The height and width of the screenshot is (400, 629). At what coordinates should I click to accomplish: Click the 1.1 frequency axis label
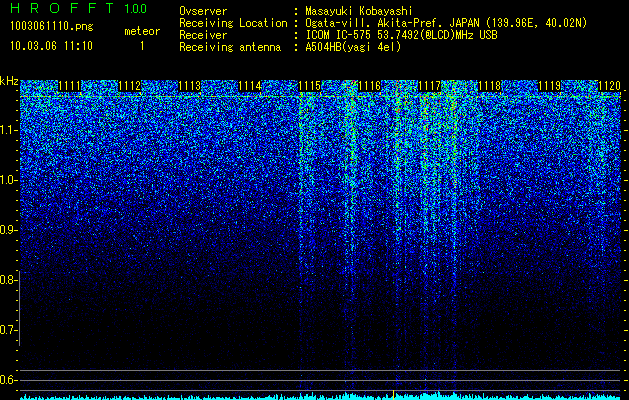pos(8,130)
